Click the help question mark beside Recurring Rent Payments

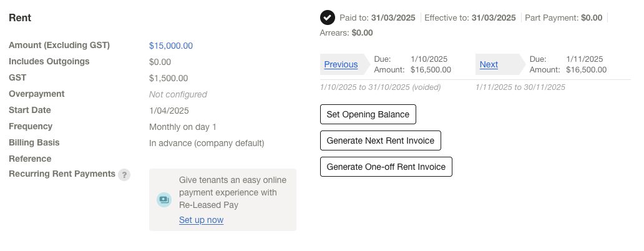coord(125,175)
